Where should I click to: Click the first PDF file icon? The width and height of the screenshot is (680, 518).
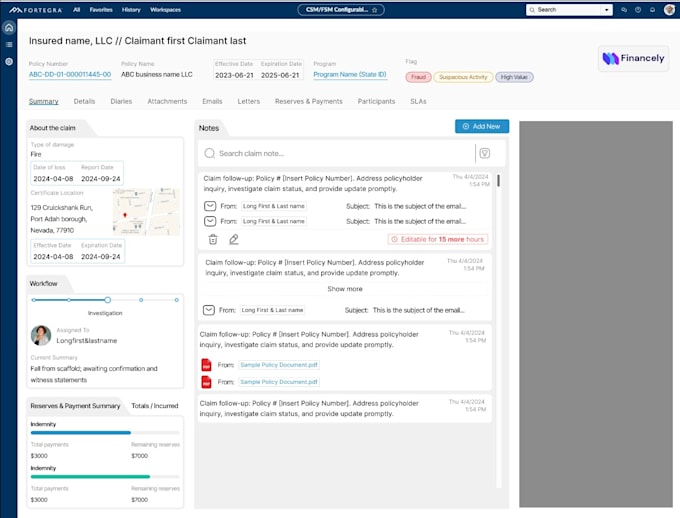pyautogui.click(x=207, y=365)
